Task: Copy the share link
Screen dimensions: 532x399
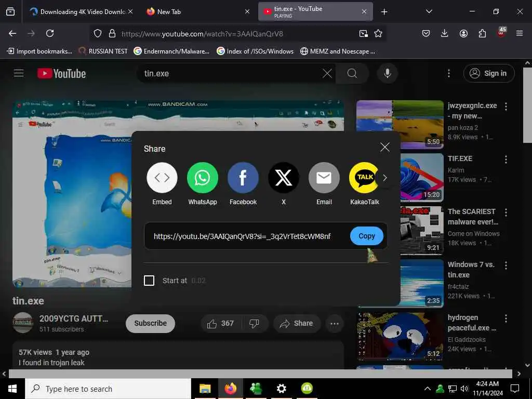Action: click(x=366, y=236)
